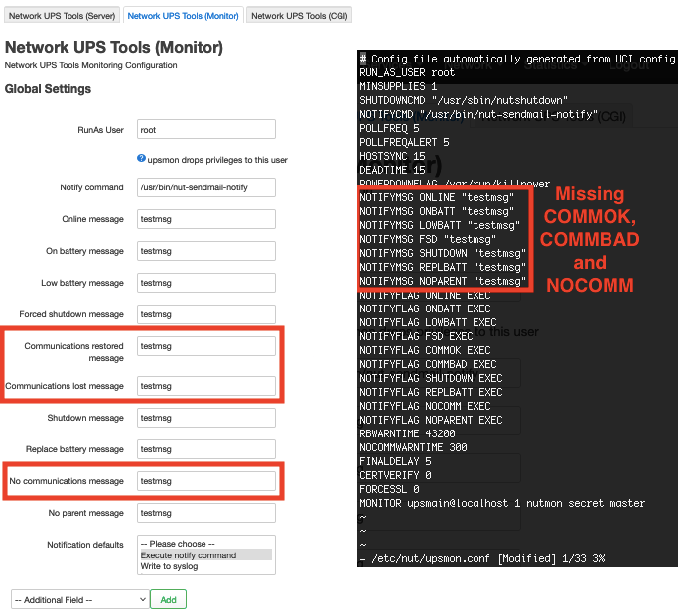Click the 'NOTIFYMSG ONLINE' terminal line
The height and width of the screenshot is (616, 678).
tap(437, 197)
